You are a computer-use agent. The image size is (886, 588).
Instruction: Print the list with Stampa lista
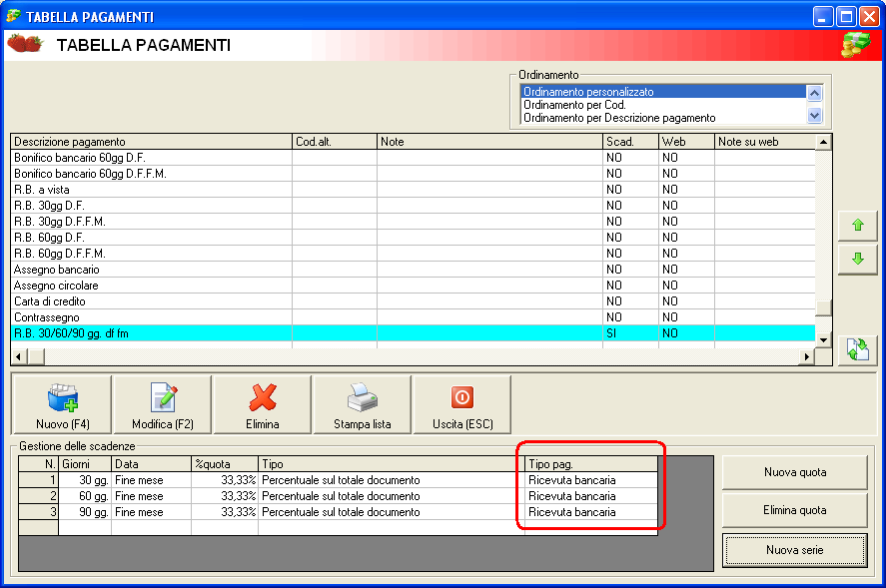[x=363, y=404]
